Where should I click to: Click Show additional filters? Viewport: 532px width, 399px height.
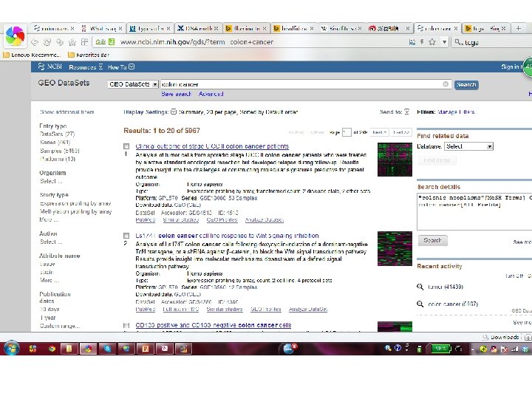tap(66, 112)
